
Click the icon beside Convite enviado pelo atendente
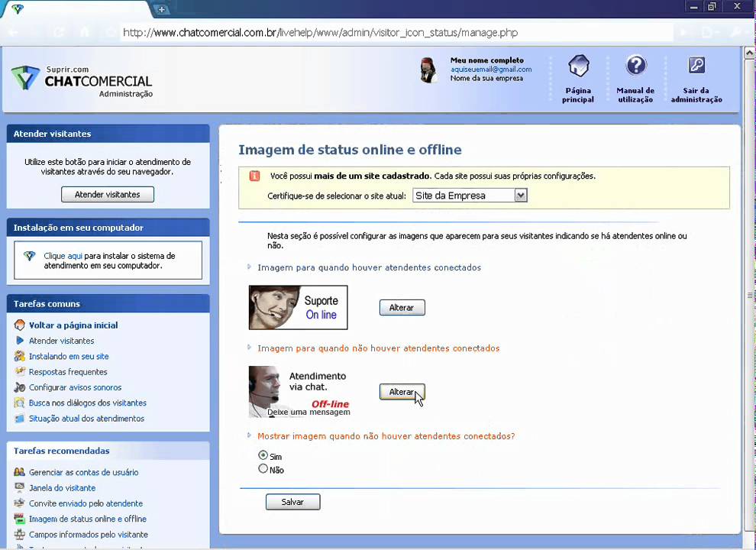click(19, 503)
